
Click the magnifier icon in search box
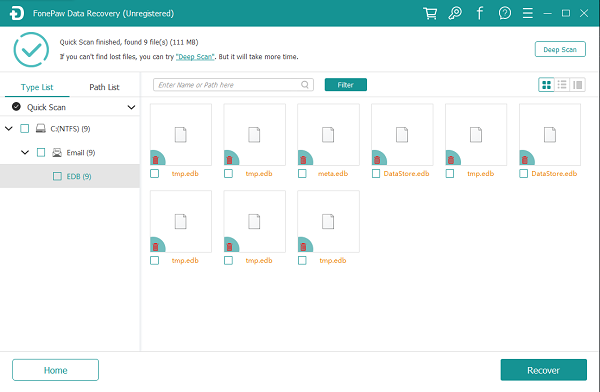pos(305,85)
